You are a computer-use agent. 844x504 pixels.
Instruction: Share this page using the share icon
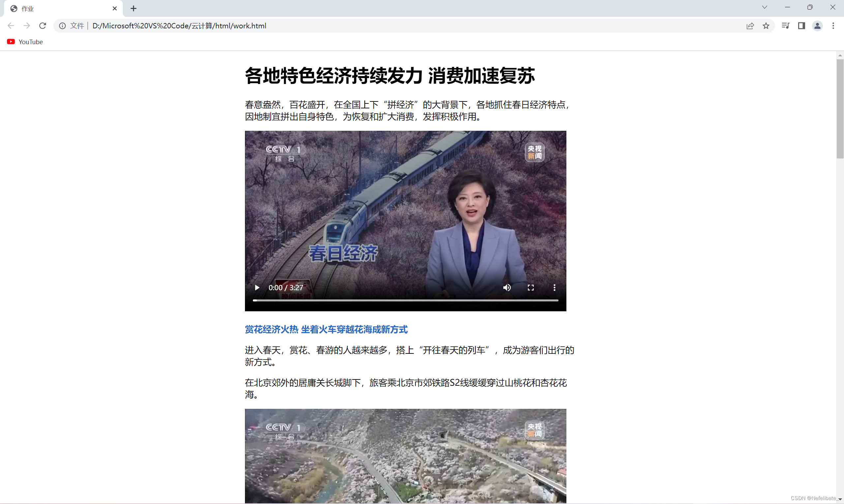tap(750, 26)
